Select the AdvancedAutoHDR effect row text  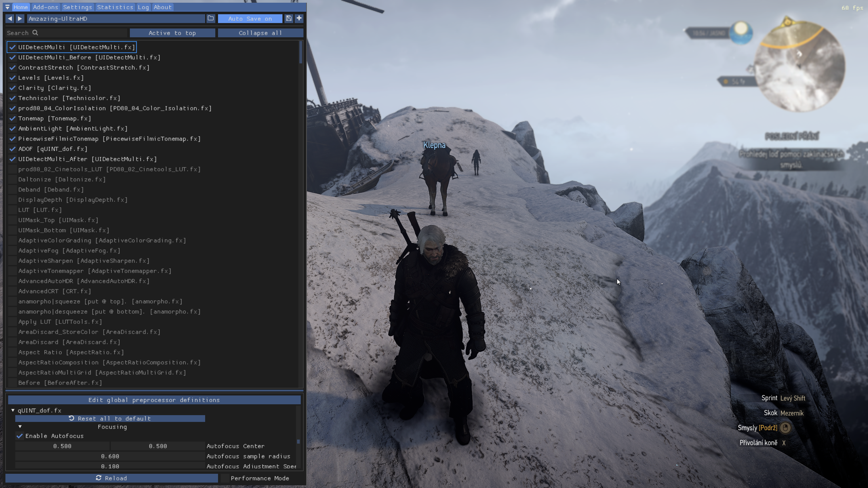click(x=84, y=281)
